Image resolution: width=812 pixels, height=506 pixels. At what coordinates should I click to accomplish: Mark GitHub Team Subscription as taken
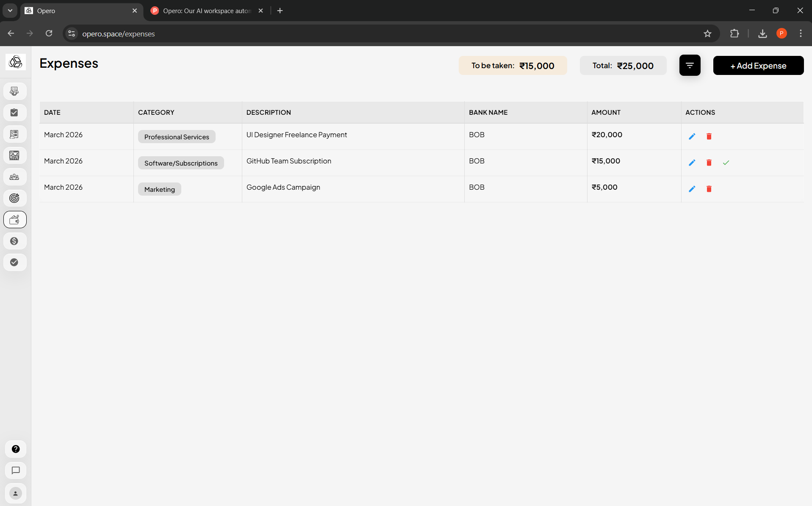(726, 163)
